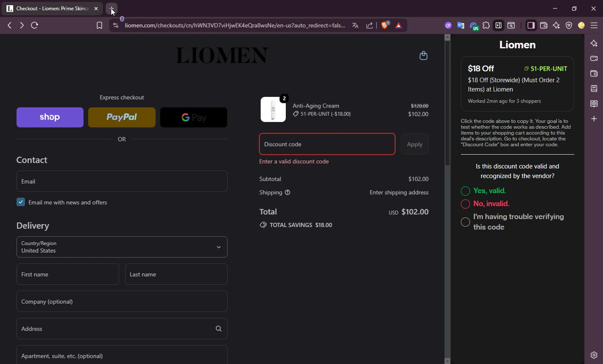The height and width of the screenshot is (364, 603).
Task: Pay with the PayPal button
Action: (x=122, y=117)
